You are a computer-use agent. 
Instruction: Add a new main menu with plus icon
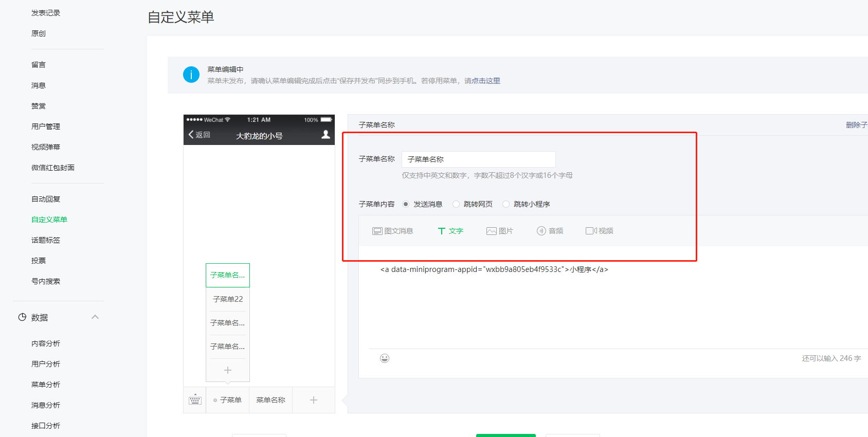click(314, 400)
